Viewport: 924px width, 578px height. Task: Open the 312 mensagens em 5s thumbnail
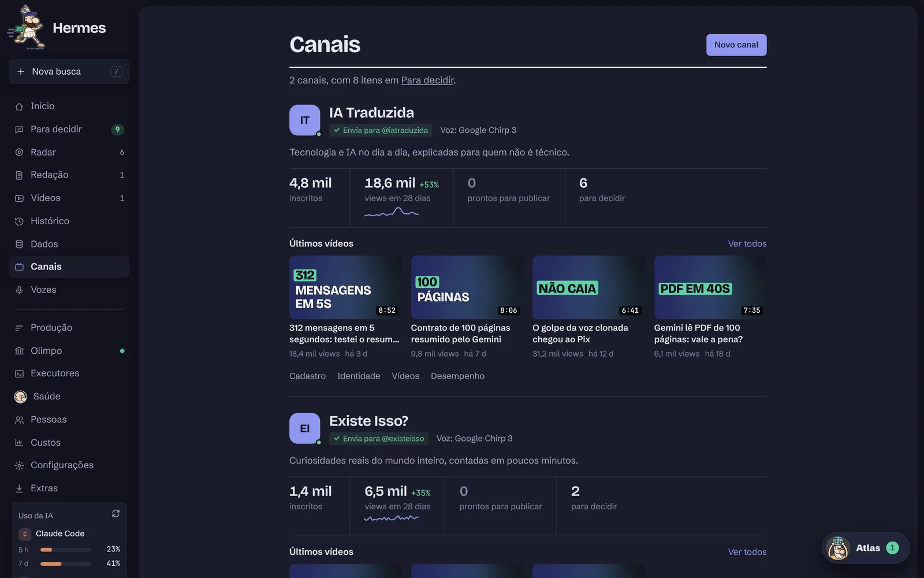345,287
